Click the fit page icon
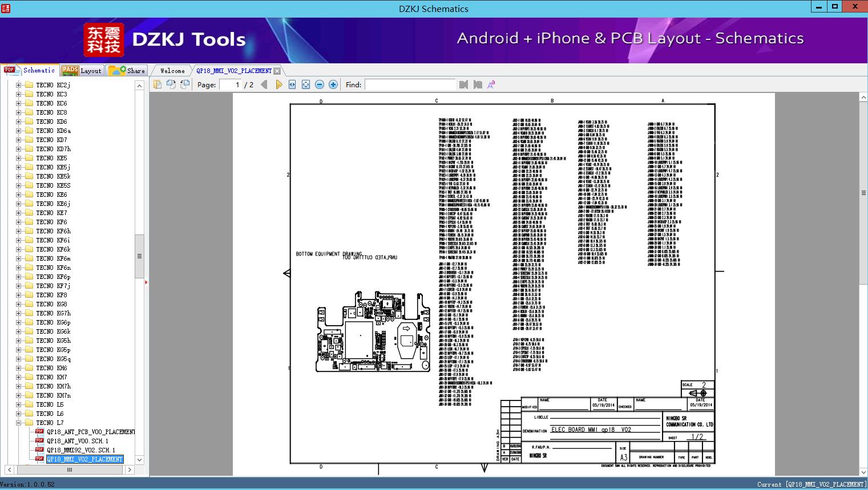Image resolution: width=868 pixels, height=490 pixels. (306, 84)
